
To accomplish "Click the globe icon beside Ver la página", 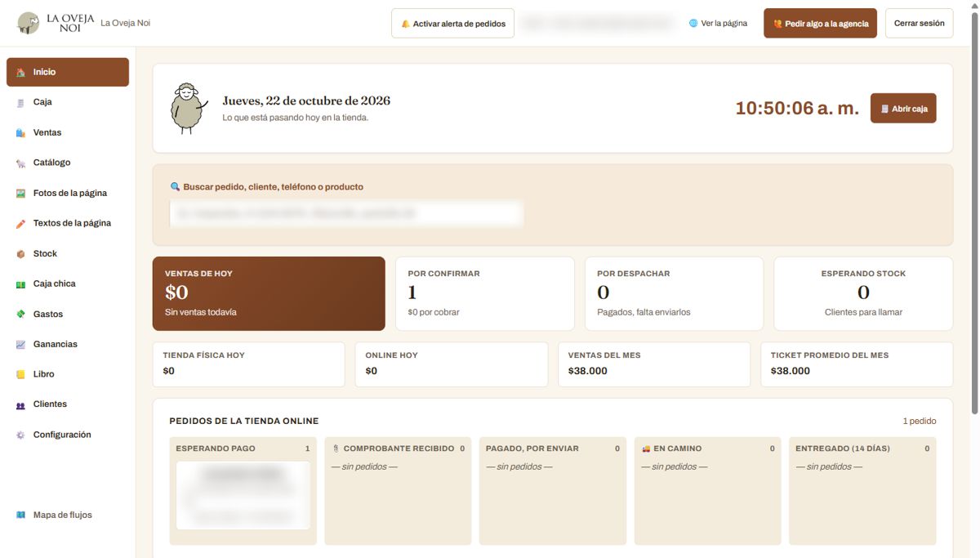I will coord(693,23).
